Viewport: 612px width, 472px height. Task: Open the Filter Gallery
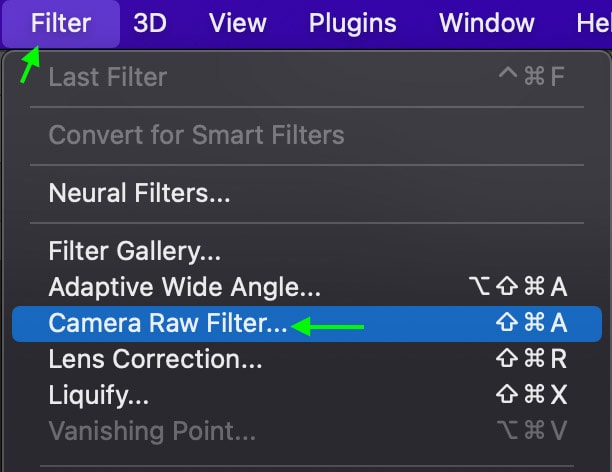pyautogui.click(x=134, y=252)
